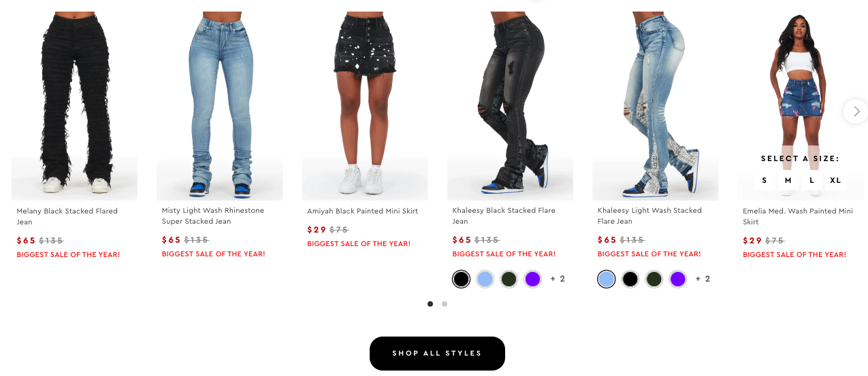The width and height of the screenshot is (868, 376).
Task: Pick purple swatch under Khaleesy Black Jean
Action: [x=532, y=279]
